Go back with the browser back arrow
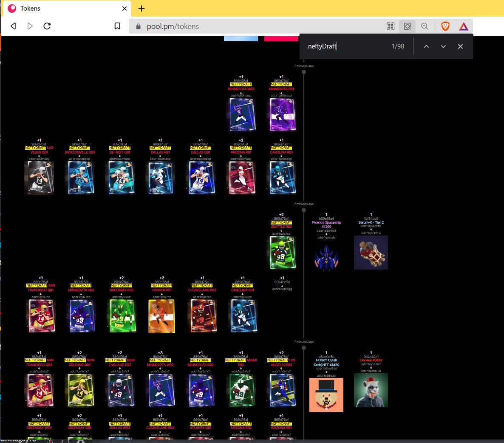 tap(13, 26)
